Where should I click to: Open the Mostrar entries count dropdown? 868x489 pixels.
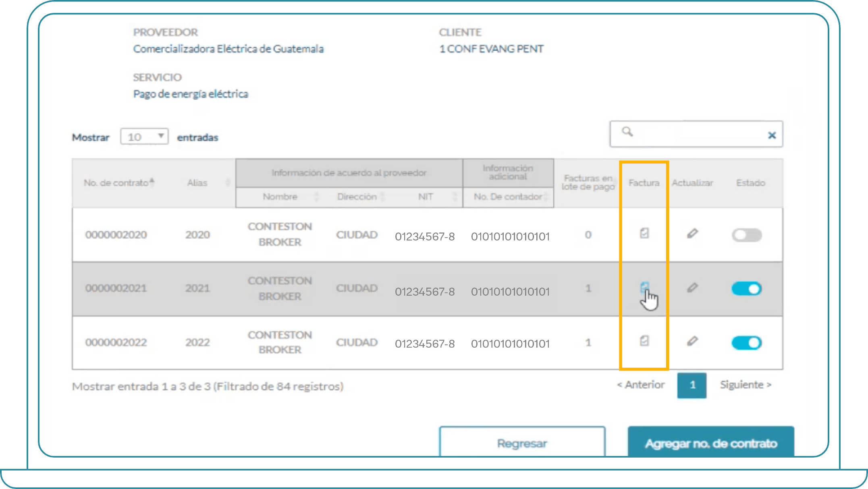pos(144,137)
